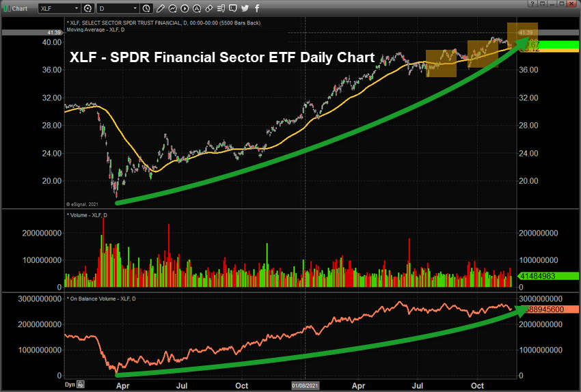Click the pop-out window menu button
This screenshot has height=392, width=581.
(x=542, y=3)
